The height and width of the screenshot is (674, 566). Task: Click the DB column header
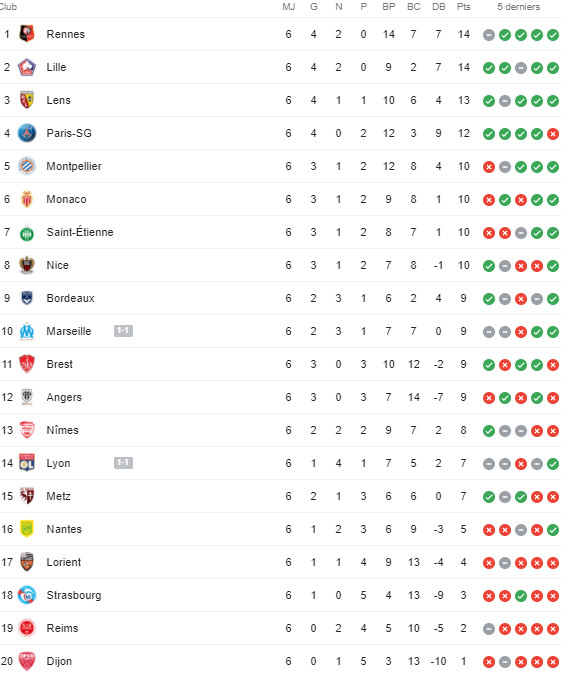[x=438, y=7]
